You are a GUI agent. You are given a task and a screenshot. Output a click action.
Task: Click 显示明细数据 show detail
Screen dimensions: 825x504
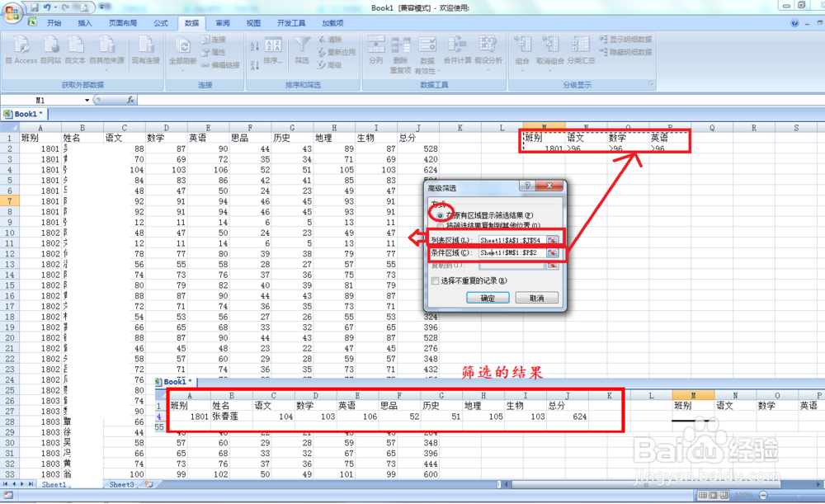[x=625, y=40]
